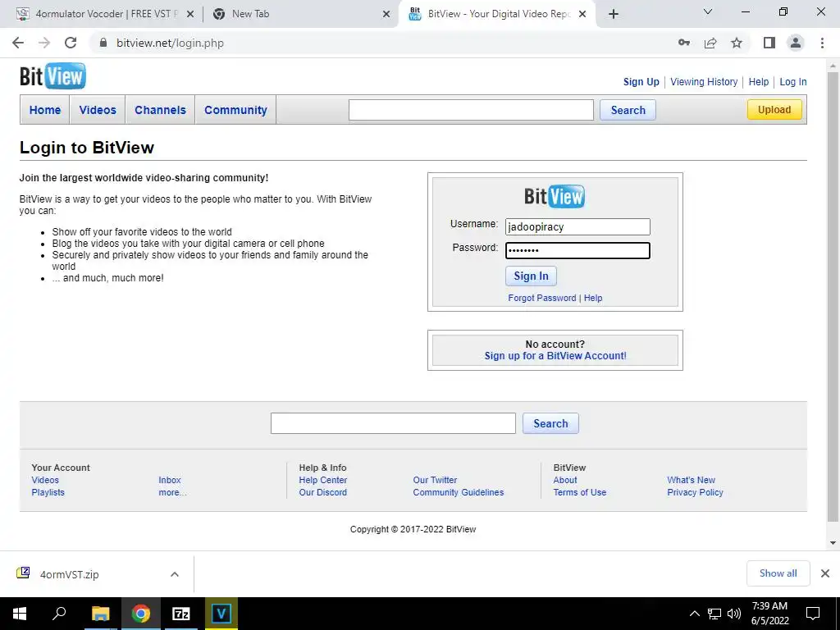Toggle the browser side panel icon

[x=769, y=43]
